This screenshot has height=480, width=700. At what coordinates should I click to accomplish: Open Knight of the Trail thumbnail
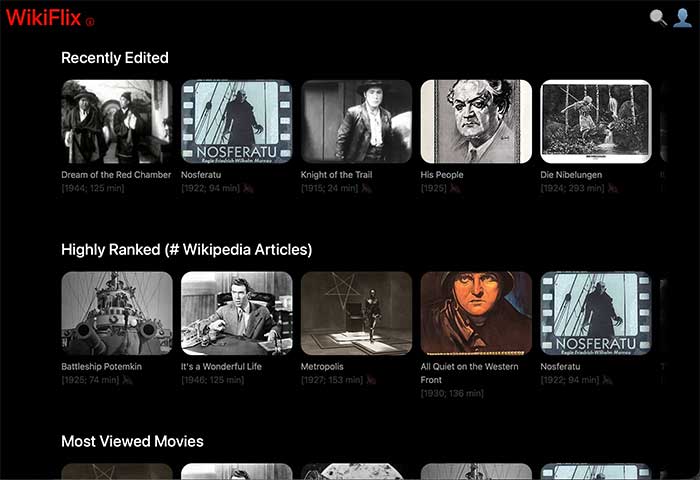click(x=356, y=121)
